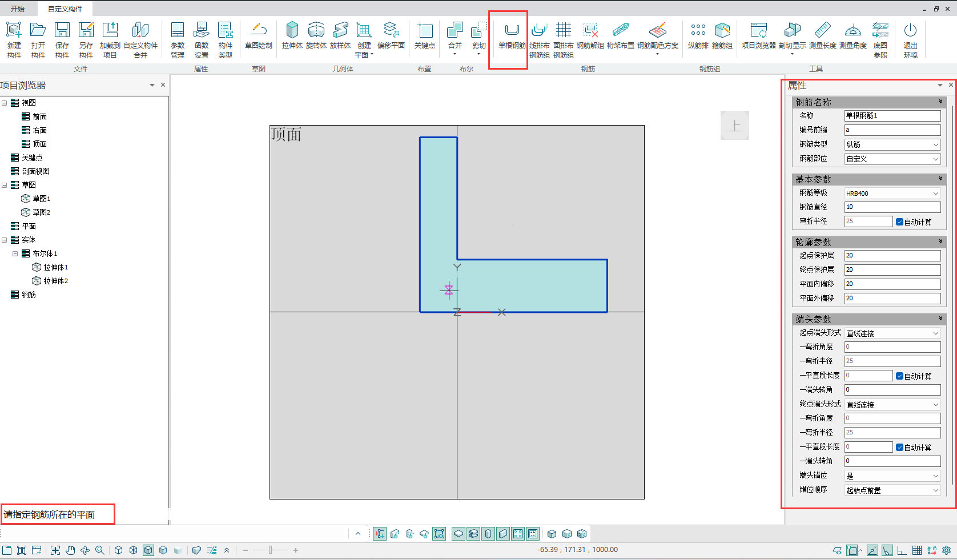Open the 钢筋等级 HRB400 dropdown
The height and width of the screenshot is (560, 957).
(x=892, y=194)
